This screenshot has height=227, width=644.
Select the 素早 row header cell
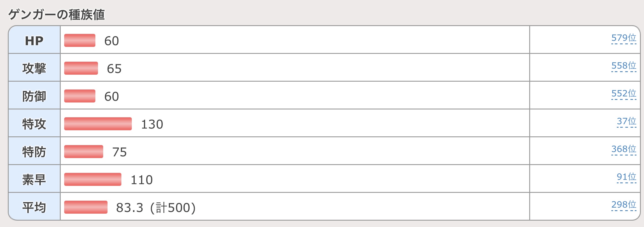pos(34,180)
